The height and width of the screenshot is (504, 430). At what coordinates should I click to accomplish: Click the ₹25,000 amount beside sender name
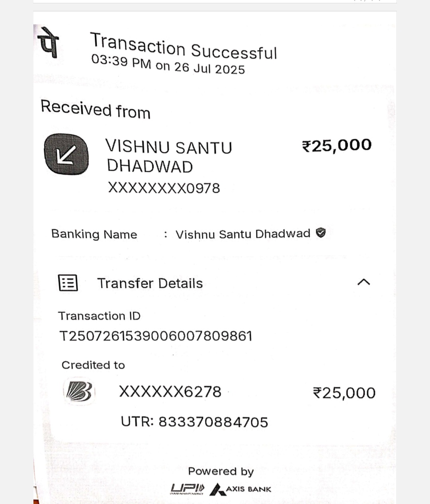337,145
